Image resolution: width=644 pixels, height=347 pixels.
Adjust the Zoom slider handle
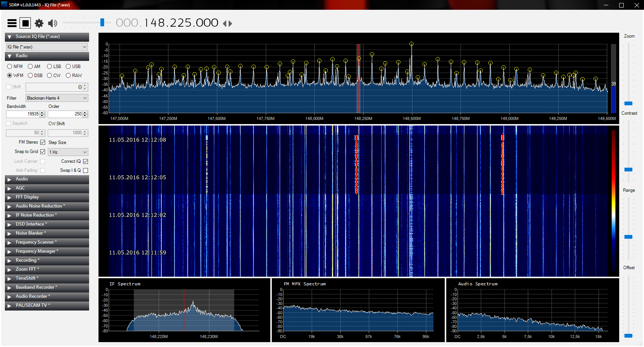click(628, 103)
